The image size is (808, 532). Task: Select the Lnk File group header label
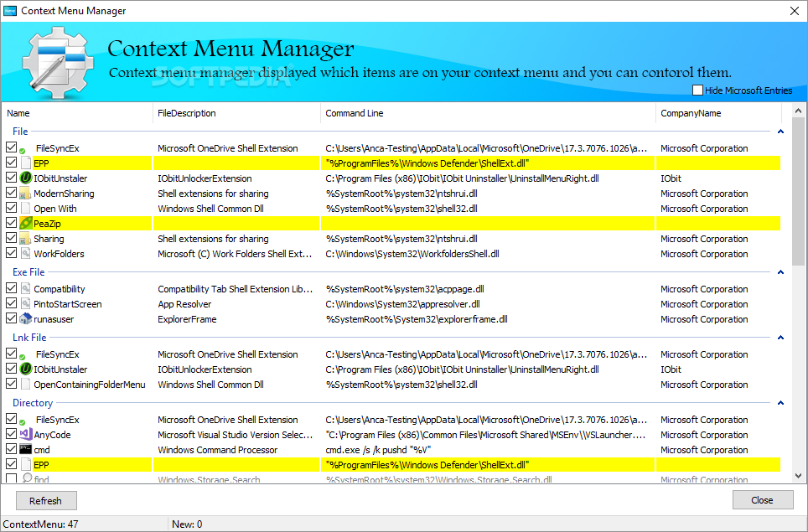click(29, 338)
